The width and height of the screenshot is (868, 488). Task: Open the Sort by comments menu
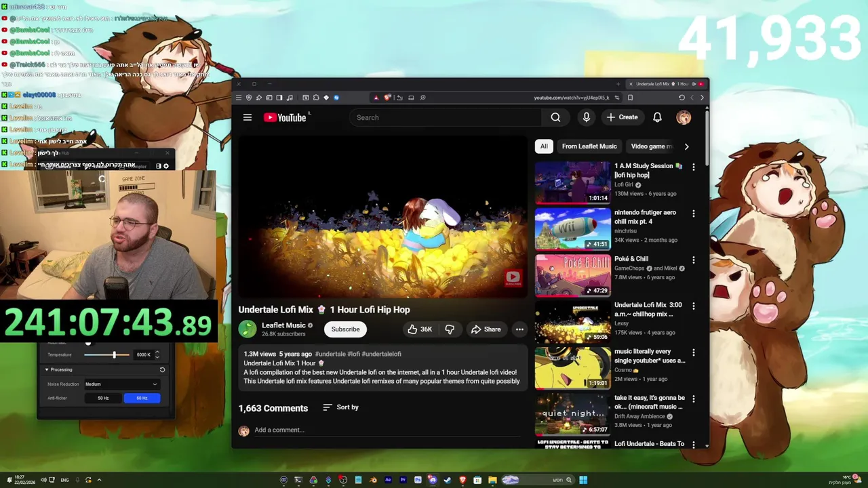[x=340, y=407]
